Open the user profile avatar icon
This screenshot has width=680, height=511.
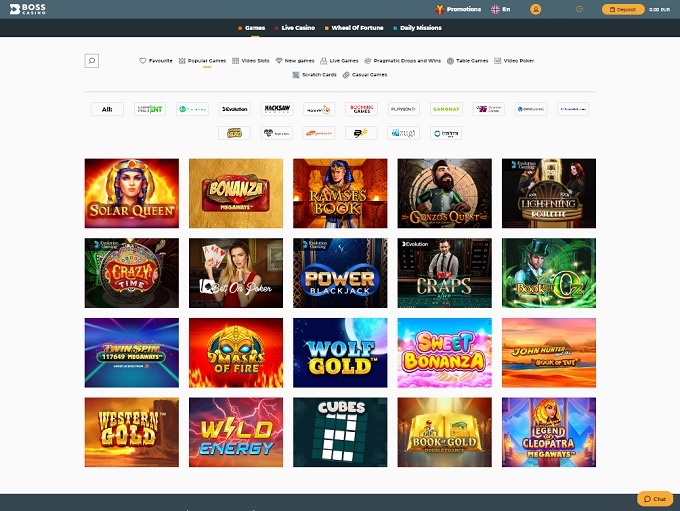[536, 9]
